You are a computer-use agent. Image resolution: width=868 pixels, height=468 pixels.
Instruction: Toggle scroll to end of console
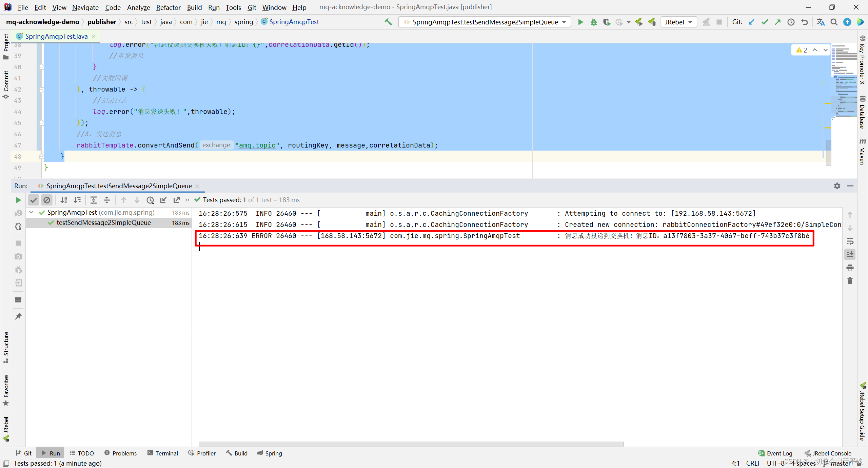pos(850,254)
